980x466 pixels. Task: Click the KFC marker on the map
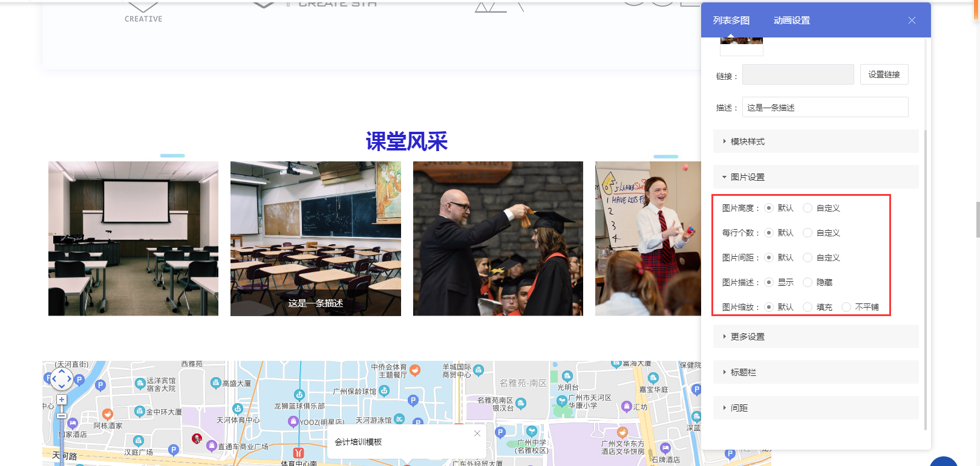tap(197, 438)
